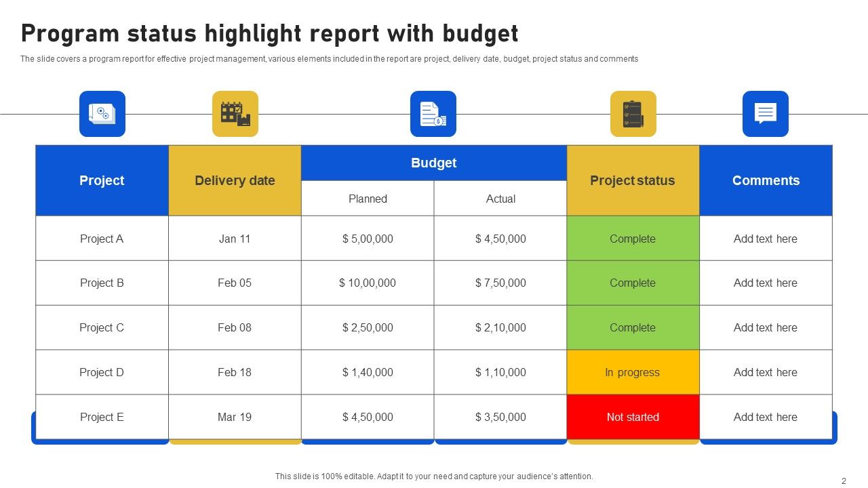Click Add text here for Project A
868x488 pixels.
pyautogui.click(x=766, y=239)
